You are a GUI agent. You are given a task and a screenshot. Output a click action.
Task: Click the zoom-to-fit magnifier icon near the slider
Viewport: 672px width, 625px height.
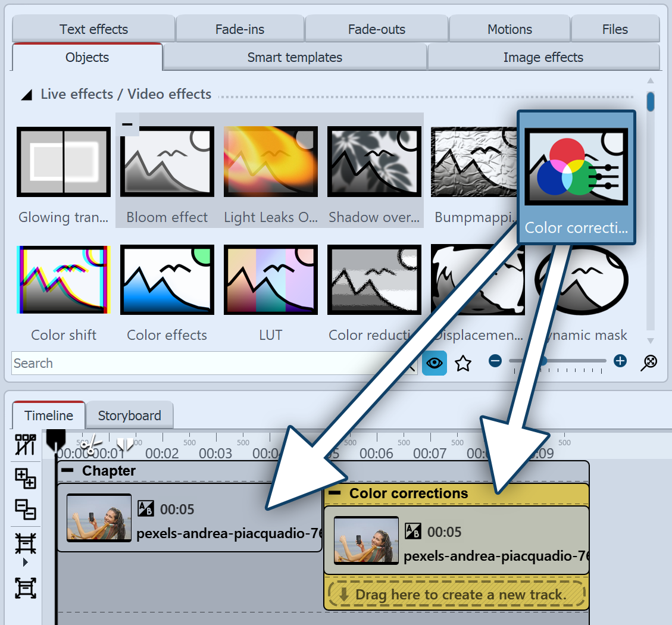pyautogui.click(x=649, y=362)
